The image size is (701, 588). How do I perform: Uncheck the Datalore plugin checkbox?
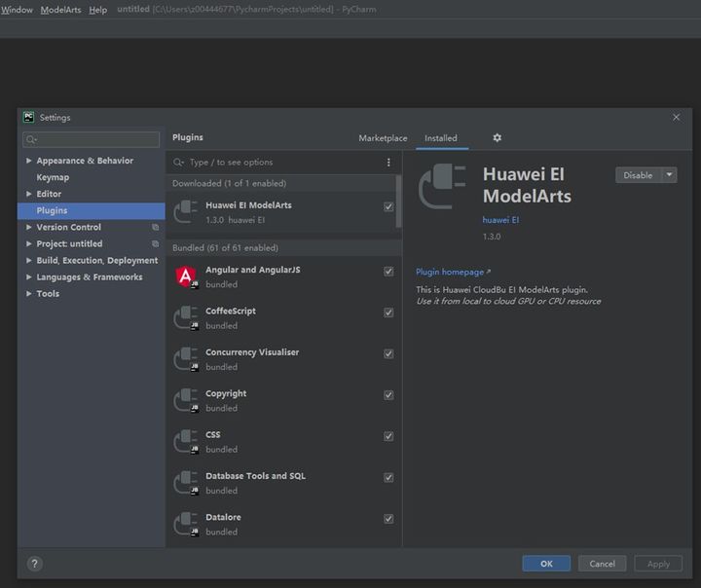388,519
